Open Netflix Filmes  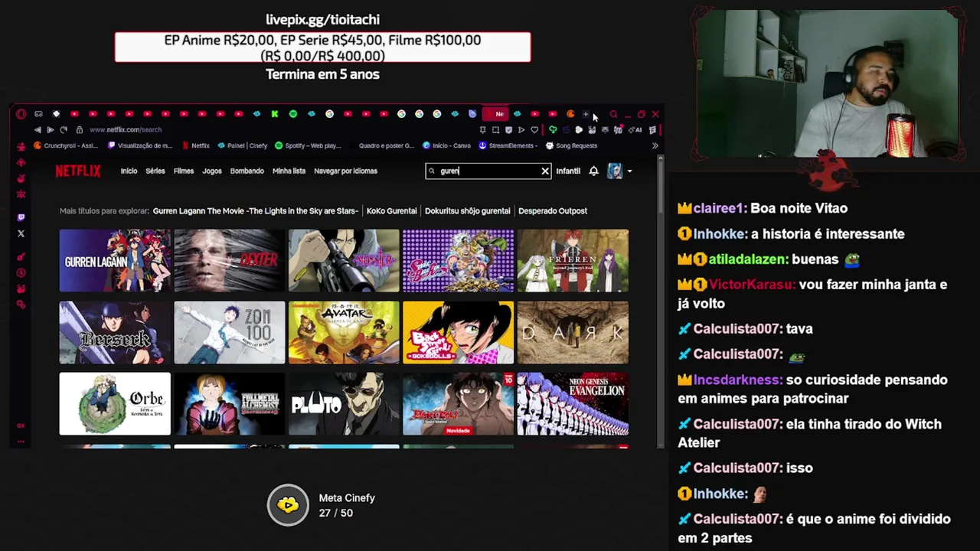(x=184, y=171)
